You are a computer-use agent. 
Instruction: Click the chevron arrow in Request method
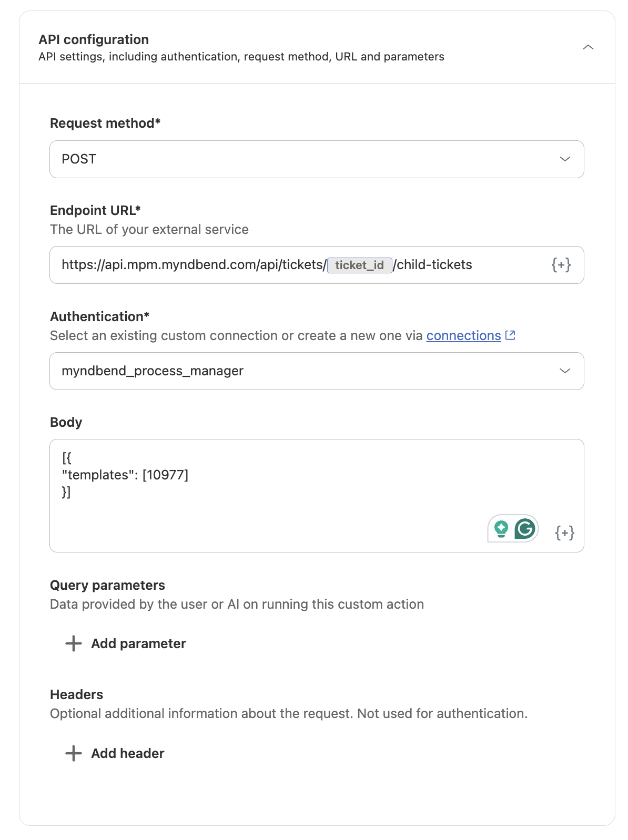565,159
